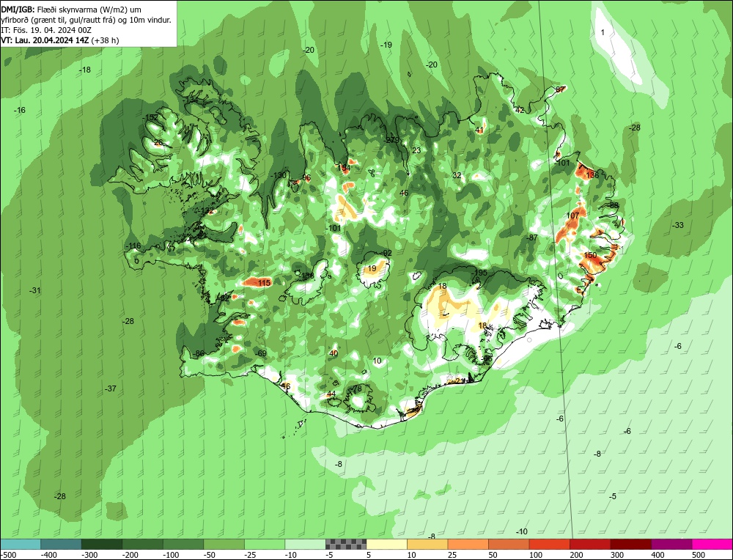Click the '-33' value east of Iceland
The height and width of the screenshot is (560, 733).
(x=678, y=225)
